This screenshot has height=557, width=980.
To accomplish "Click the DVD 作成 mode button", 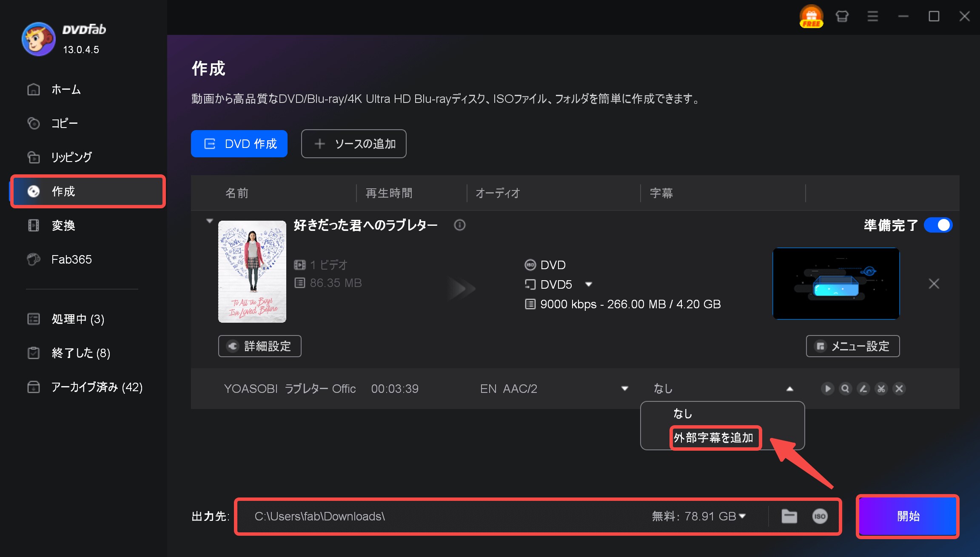I will point(239,144).
